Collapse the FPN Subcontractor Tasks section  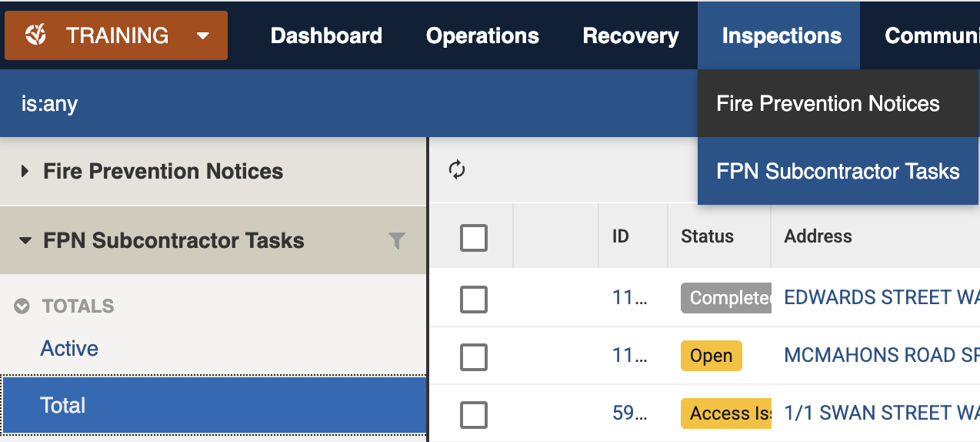(x=25, y=241)
